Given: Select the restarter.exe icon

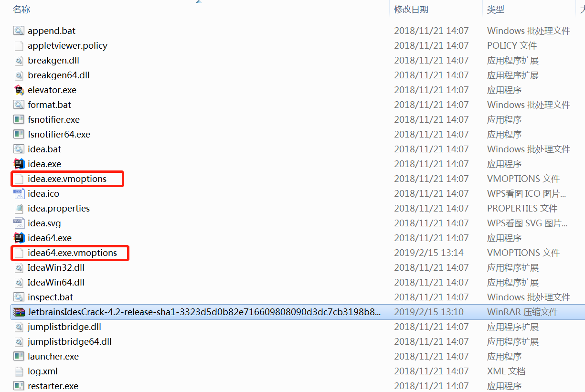Looking at the screenshot, I should point(19,386).
